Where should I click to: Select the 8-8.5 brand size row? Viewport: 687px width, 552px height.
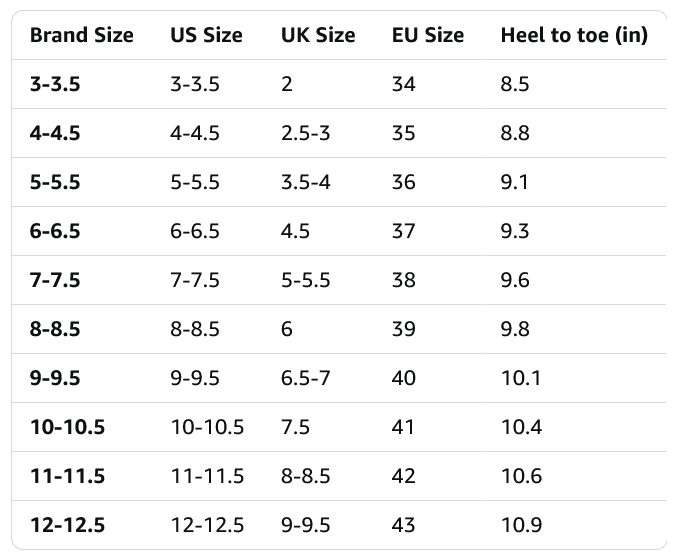click(x=55, y=330)
